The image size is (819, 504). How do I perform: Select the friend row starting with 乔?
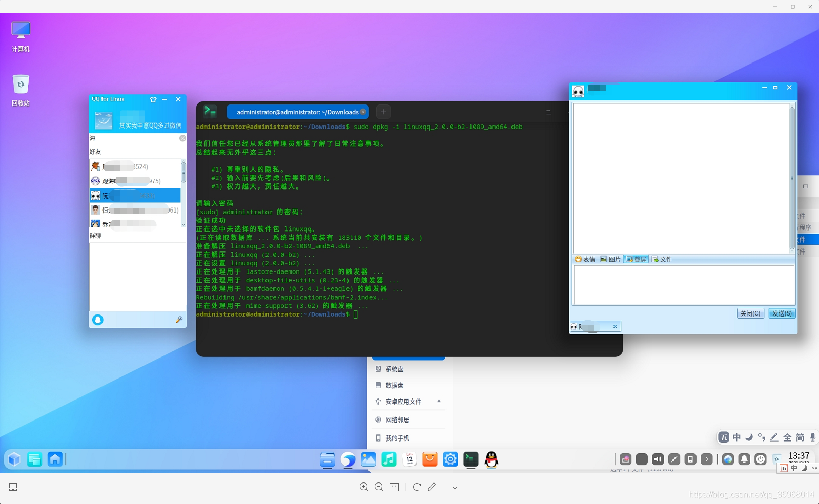(x=135, y=223)
